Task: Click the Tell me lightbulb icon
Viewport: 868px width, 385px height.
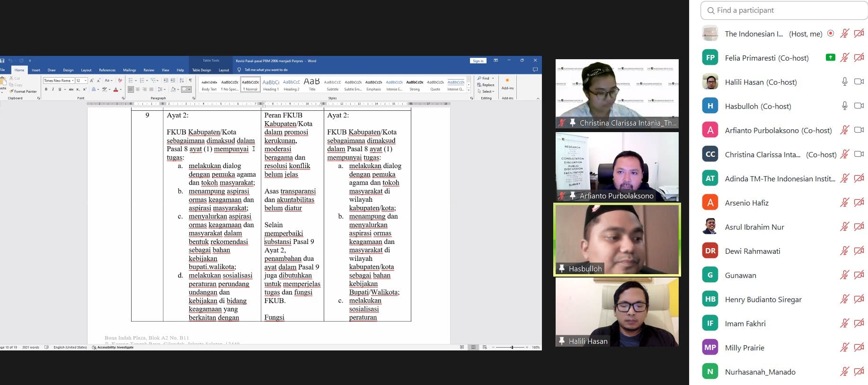Action: click(x=239, y=70)
